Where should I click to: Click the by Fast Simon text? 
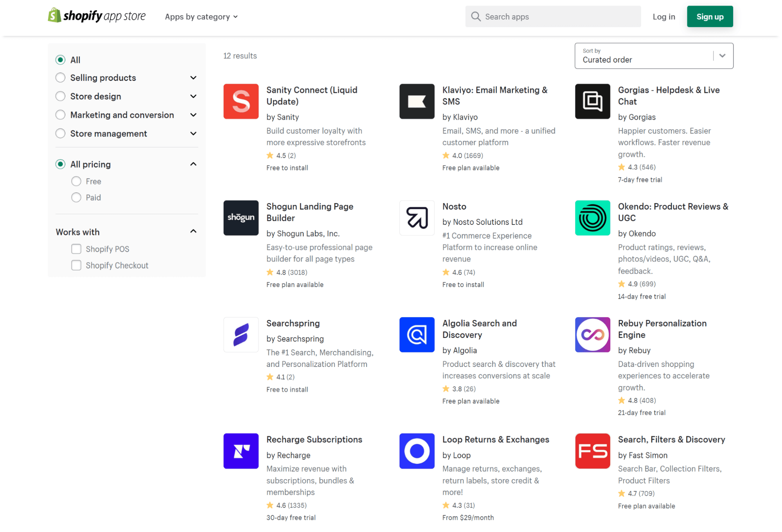642,455
